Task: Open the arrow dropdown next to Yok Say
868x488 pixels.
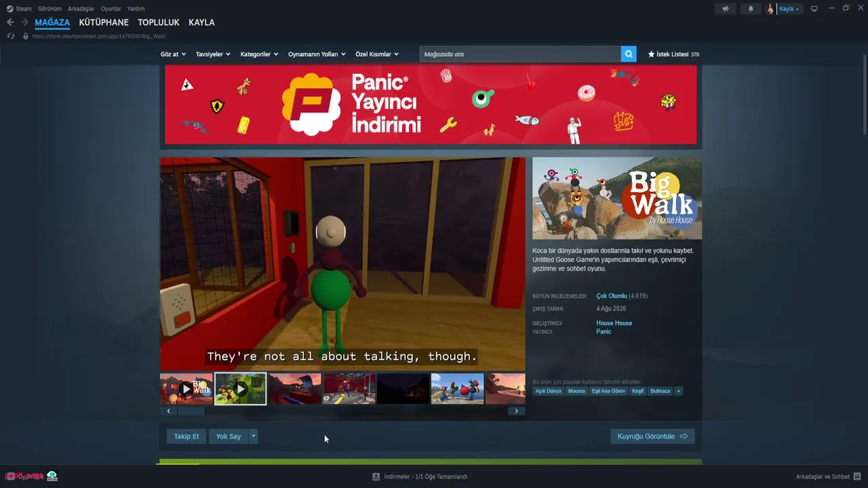Action: point(253,436)
